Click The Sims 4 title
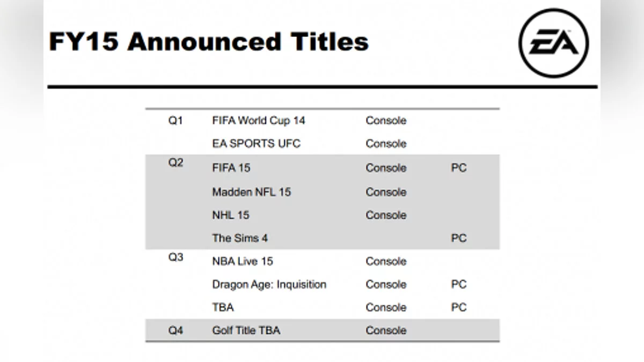The width and height of the screenshot is (644, 362). (x=236, y=238)
